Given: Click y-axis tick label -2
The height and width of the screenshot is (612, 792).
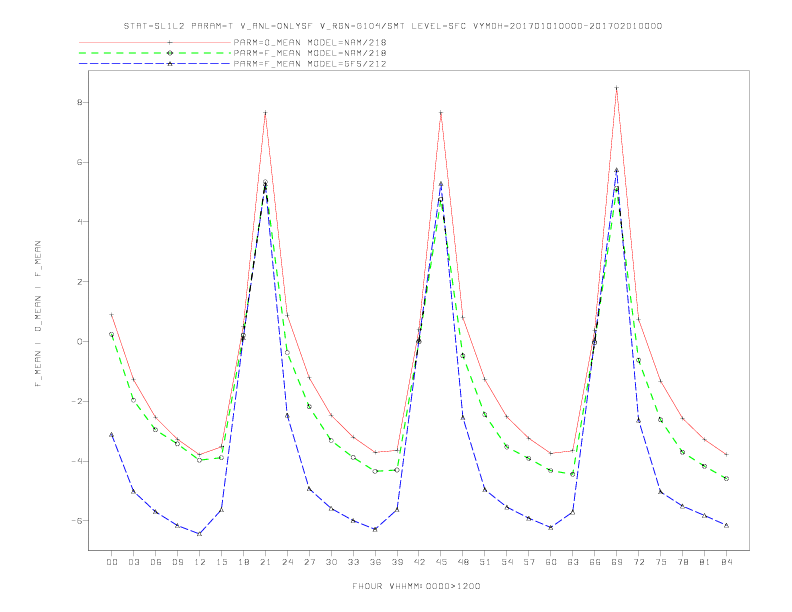Looking at the screenshot, I should [x=77, y=401].
